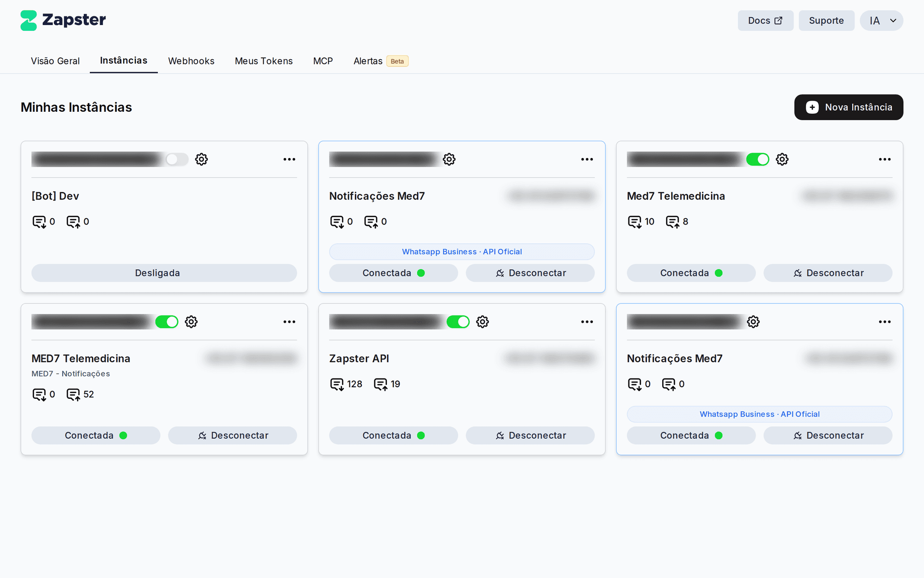
Task: Open settings gear on the Zapster API instance
Action: click(482, 322)
